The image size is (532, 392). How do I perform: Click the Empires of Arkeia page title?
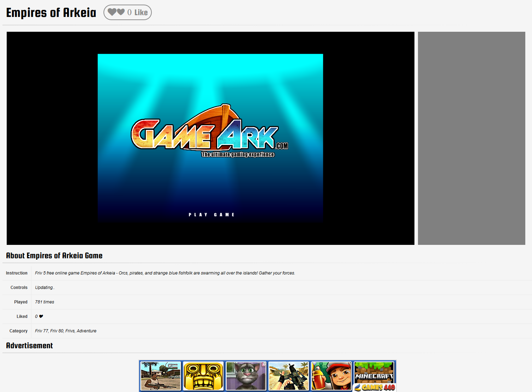tap(50, 12)
